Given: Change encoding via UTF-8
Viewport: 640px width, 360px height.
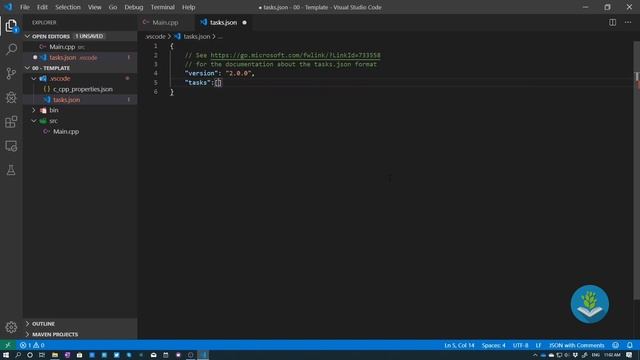Looking at the screenshot, I should click(x=520, y=345).
